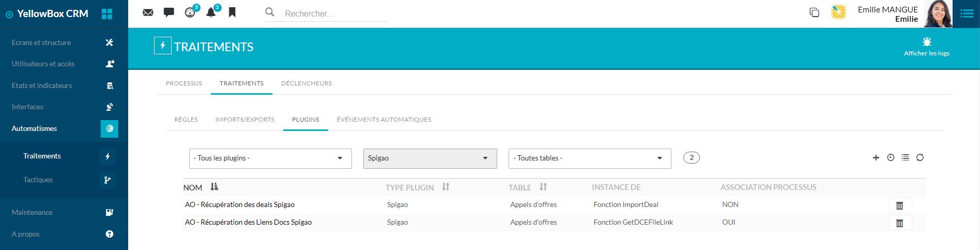Click Fonction GetDCEFileLink cell
Screen dimensions: 980x250
(633, 222)
